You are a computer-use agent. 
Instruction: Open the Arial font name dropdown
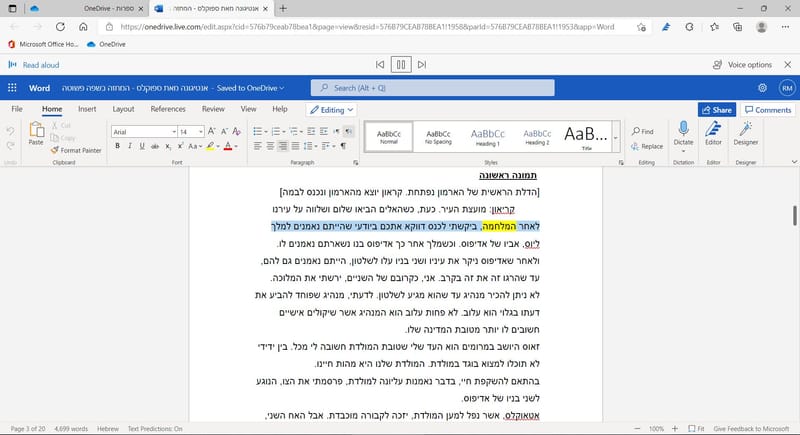(174, 132)
